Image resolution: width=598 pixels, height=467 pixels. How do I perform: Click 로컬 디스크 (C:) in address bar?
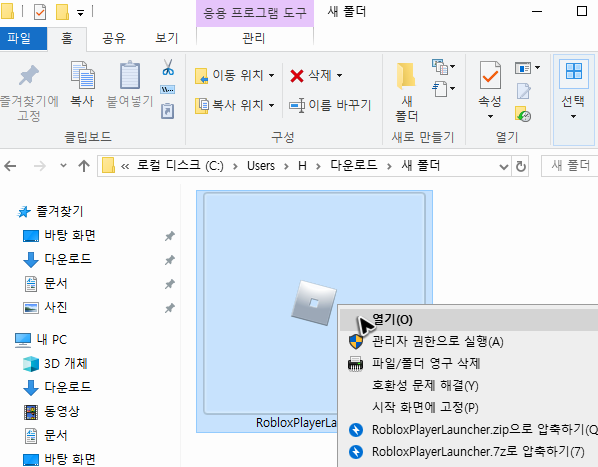[x=180, y=166]
